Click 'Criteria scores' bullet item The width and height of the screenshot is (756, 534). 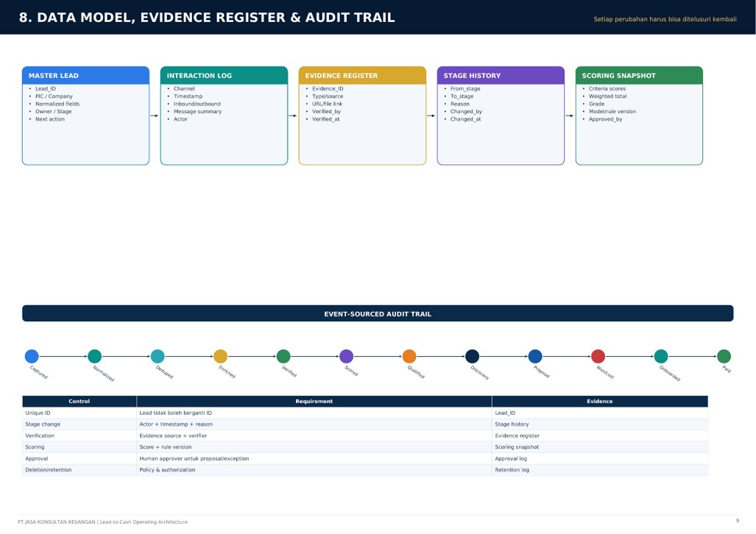[607, 89]
